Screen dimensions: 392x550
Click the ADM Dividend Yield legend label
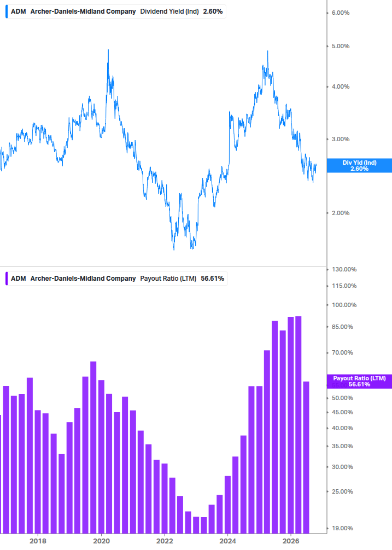click(116, 11)
